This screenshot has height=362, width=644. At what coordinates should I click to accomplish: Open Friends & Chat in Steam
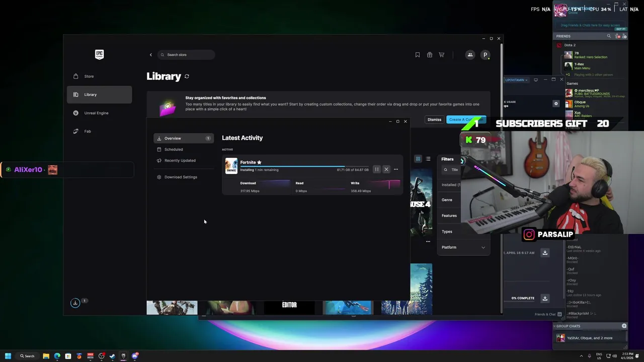(548, 314)
